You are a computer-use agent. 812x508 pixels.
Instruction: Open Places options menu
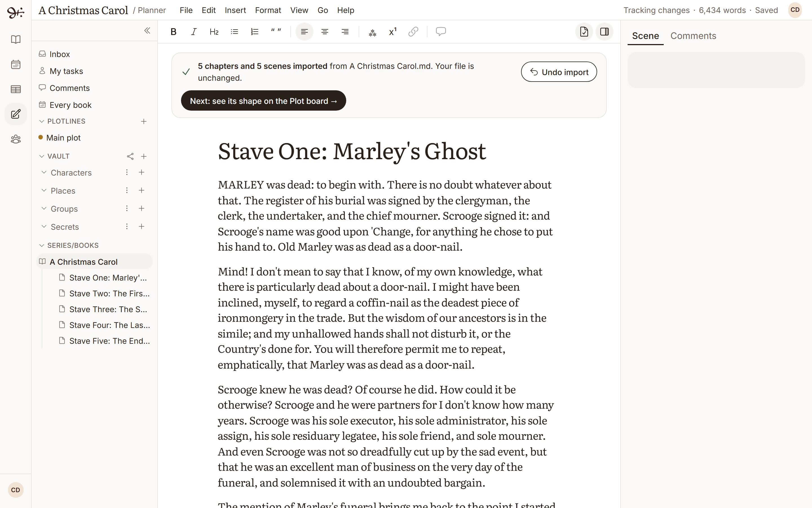pyautogui.click(x=127, y=190)
